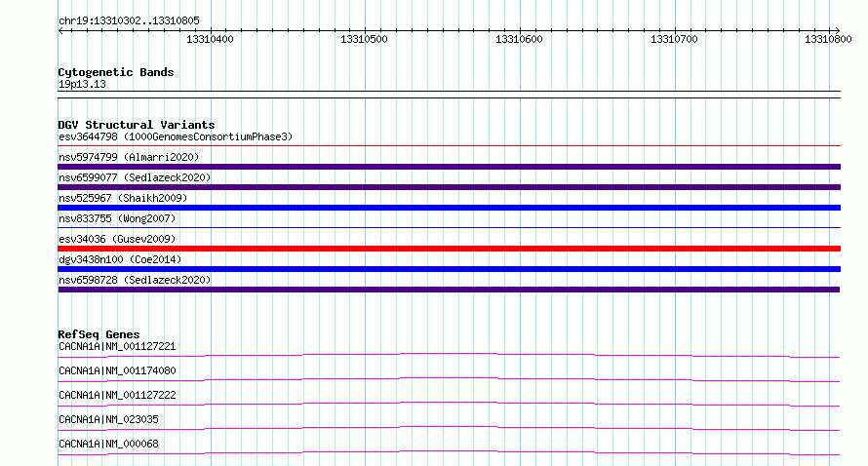Click the RefSeq Genes track title
Viewport: 868px width, 466px height.
point(99,334)
